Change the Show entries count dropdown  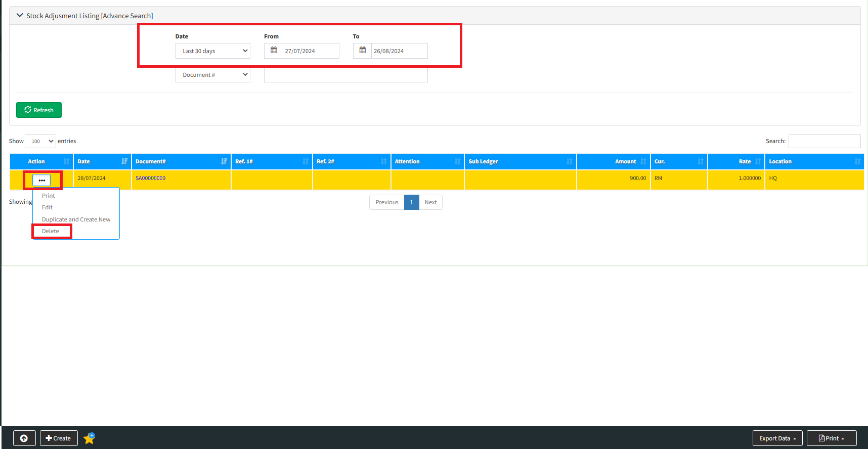coord(40,142)
